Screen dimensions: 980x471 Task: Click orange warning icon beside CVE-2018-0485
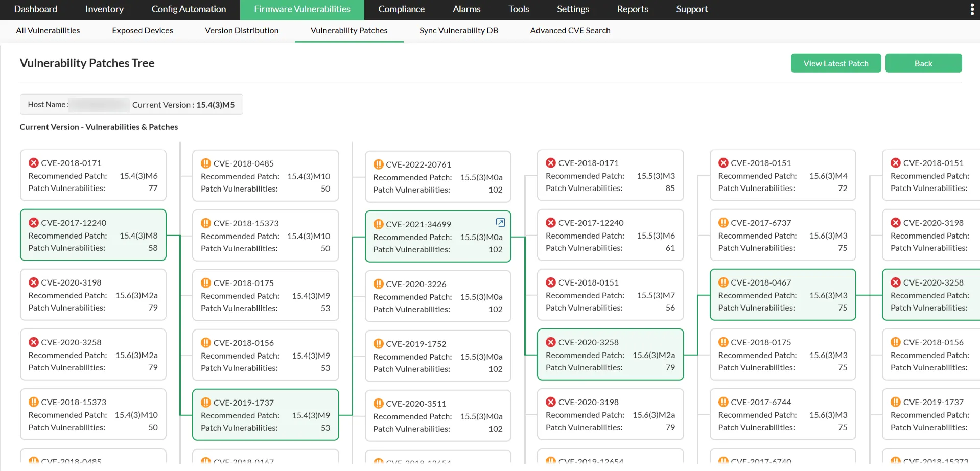(206, 163)
